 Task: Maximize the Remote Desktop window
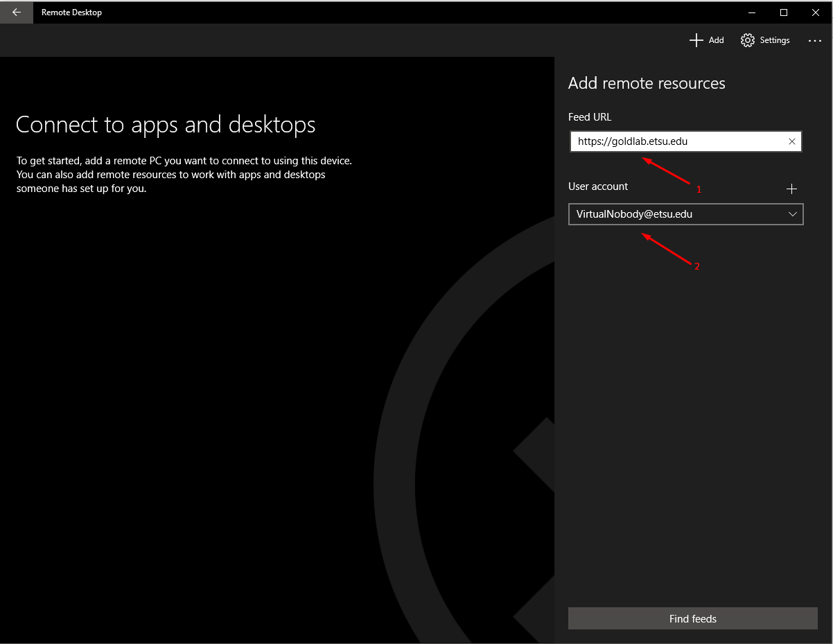pyautogui.click(x=784, y=12)
